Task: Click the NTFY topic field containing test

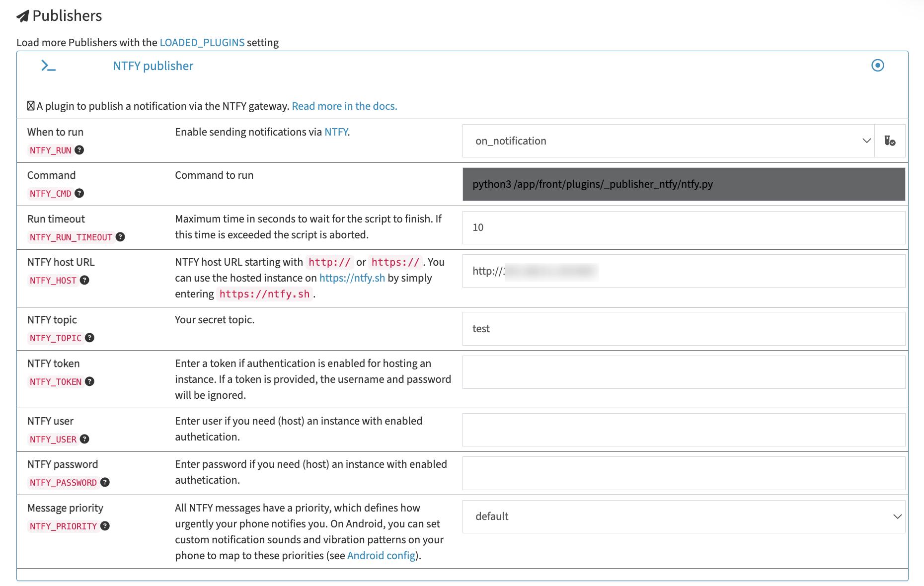Action: 684,329
